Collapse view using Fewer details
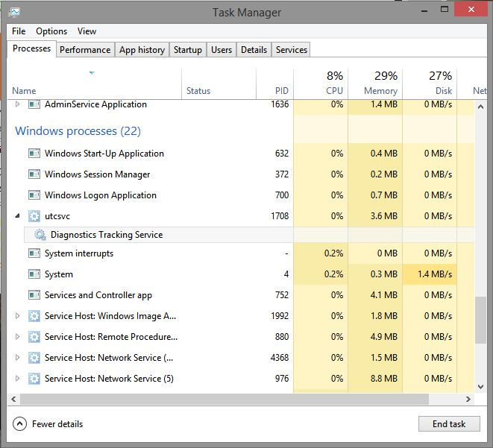Viewport: 493px width, 448px height. click(48, 424)
